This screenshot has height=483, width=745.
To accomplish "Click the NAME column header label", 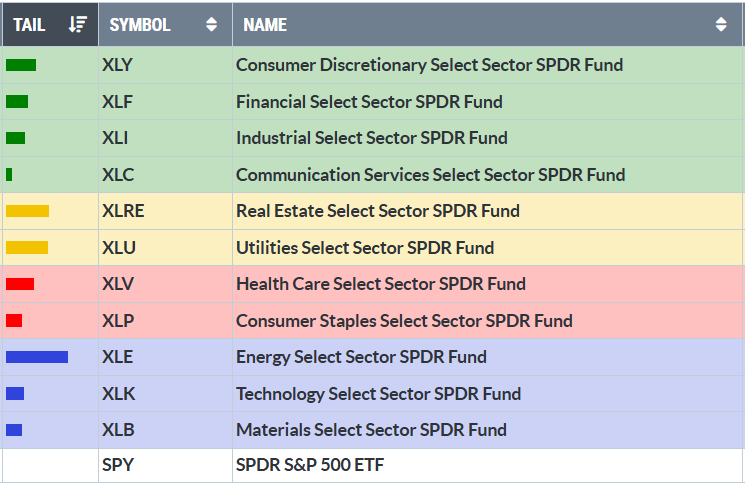I will [265, 25].
